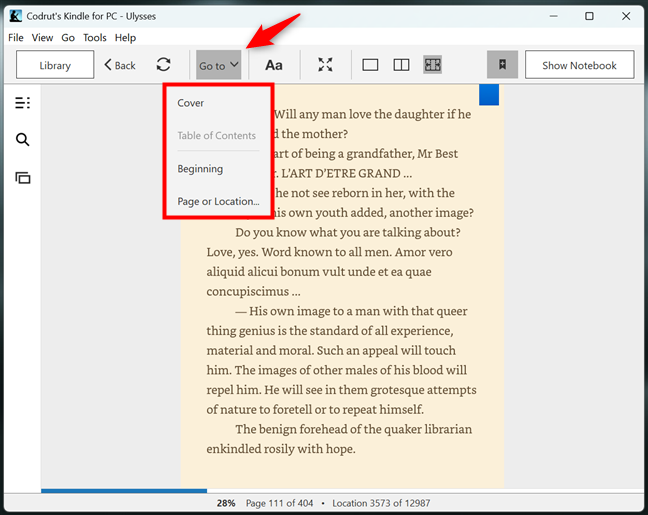Click the reading progress bar
The width and height of the screenshot is (648, 515).
coord(124,491)
